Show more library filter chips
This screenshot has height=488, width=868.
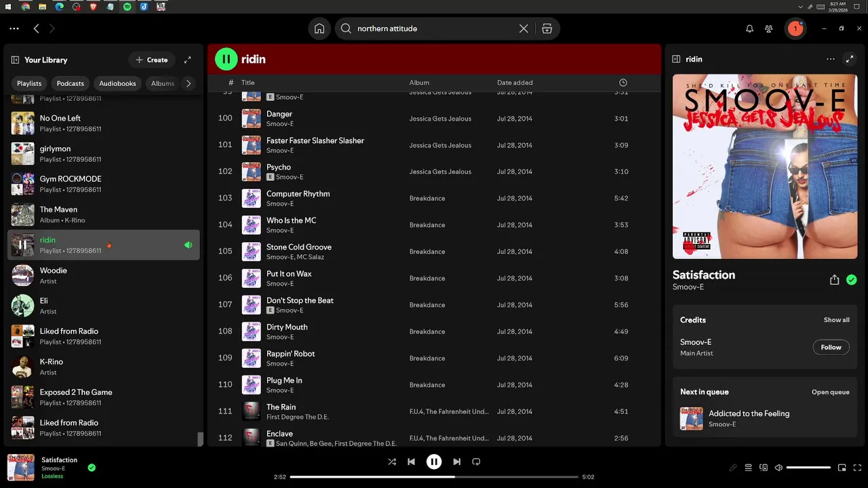(x=189, y=83)
